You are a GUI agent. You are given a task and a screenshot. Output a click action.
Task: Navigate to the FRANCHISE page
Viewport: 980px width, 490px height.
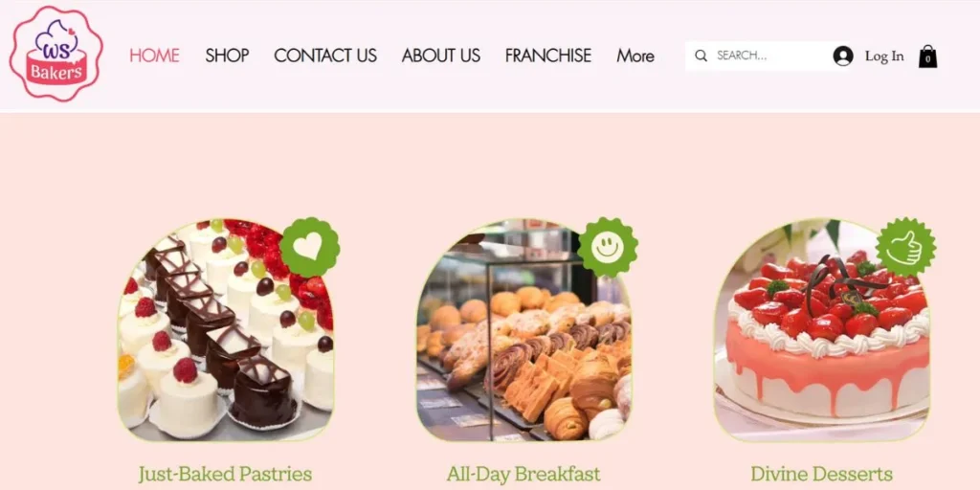tap(548, 56)
